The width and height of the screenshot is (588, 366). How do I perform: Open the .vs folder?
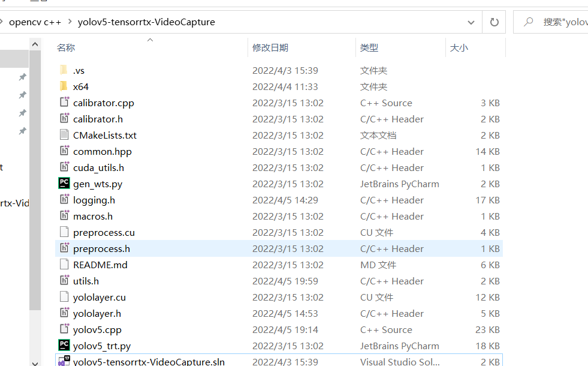(x=78, y=70)
